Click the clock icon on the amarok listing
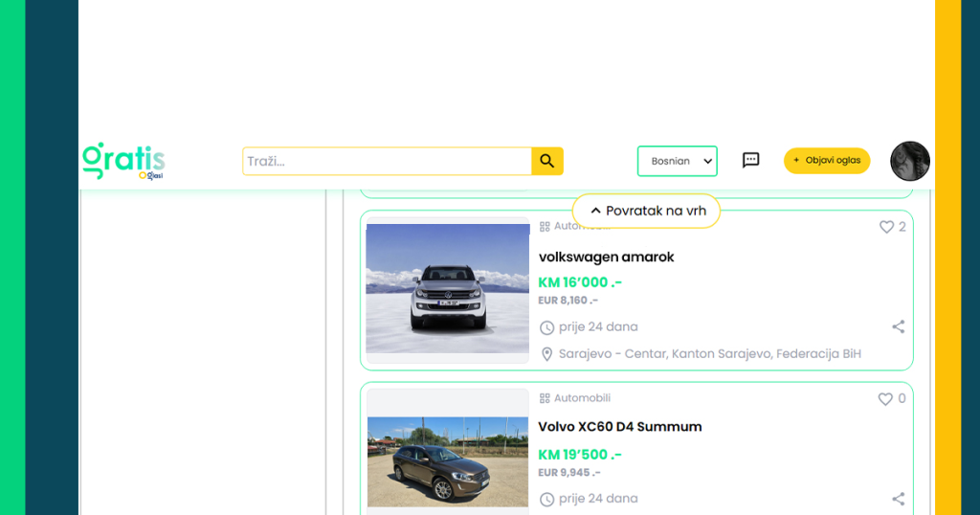This screenshot has width=980, height=515. point(546,327)
